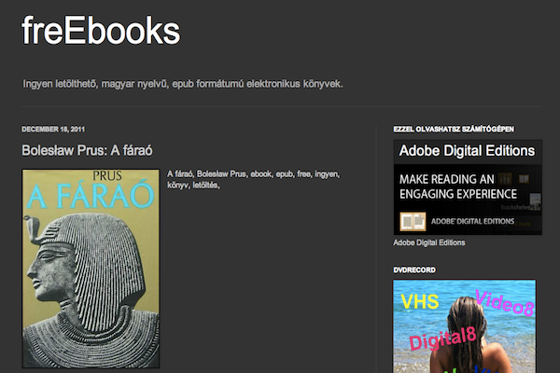
Task: Click the faint open-book icon in the Adobe banner
Action: [x=524, y=178]
